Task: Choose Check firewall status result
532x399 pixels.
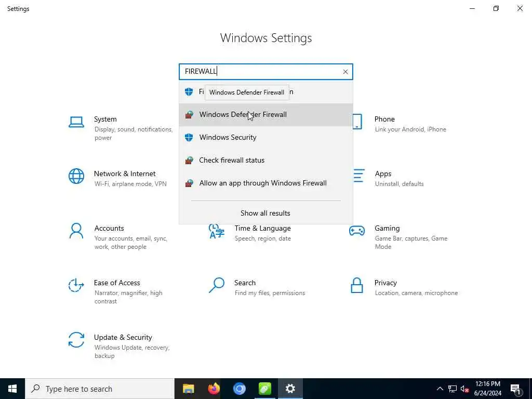Action: click(265, 160)
